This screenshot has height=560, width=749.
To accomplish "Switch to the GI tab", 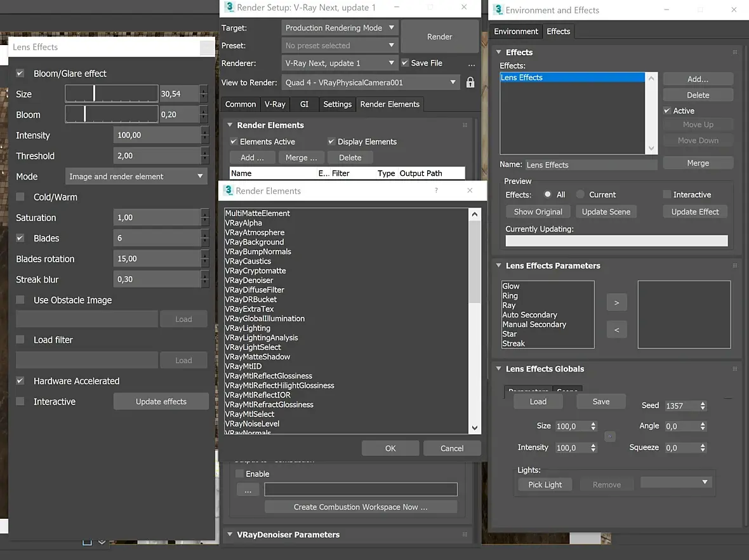I will click(305, 104).
